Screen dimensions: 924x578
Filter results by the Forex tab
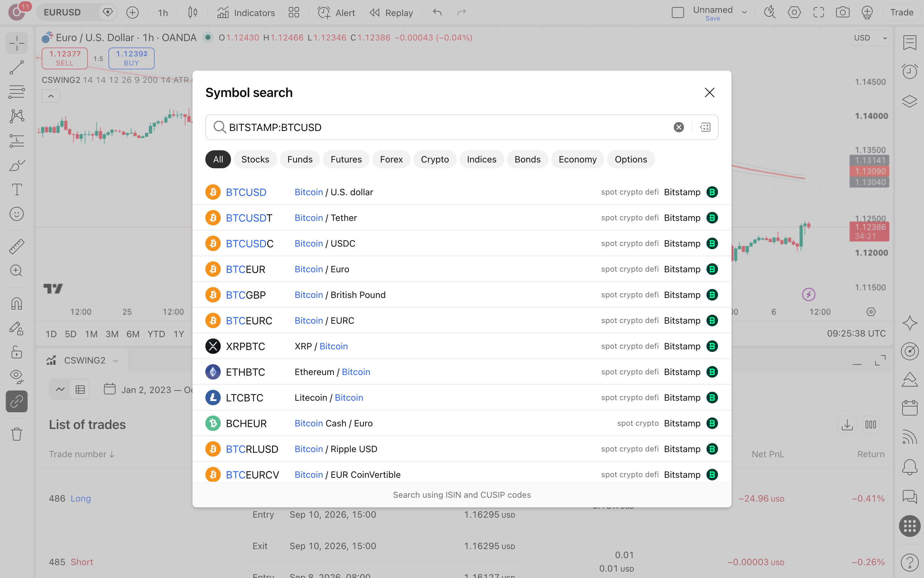391,159
